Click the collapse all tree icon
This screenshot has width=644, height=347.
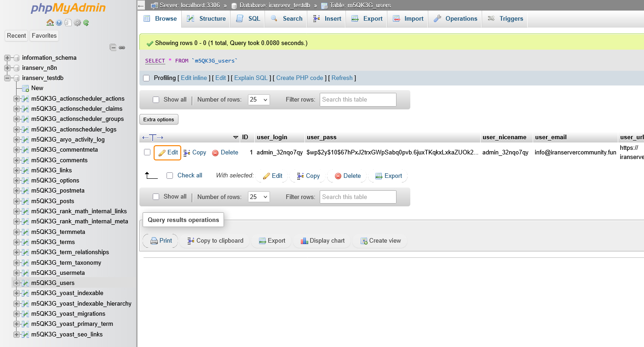[x=113, y=47]
